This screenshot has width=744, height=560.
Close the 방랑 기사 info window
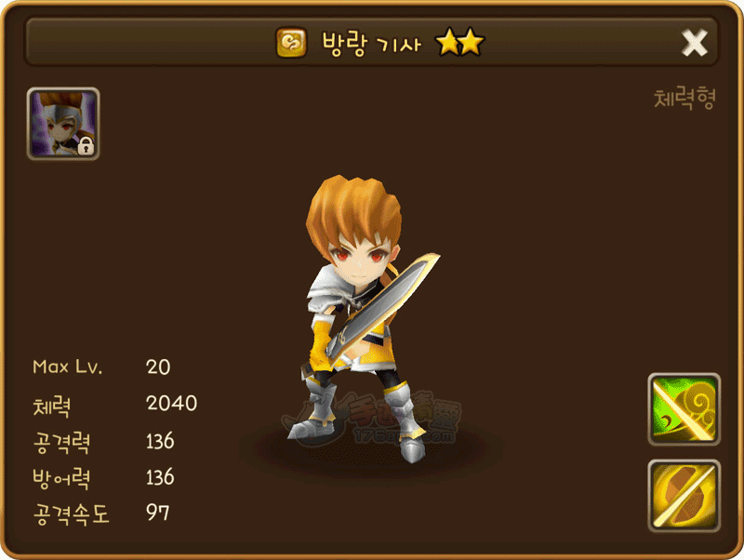point(694,43)
